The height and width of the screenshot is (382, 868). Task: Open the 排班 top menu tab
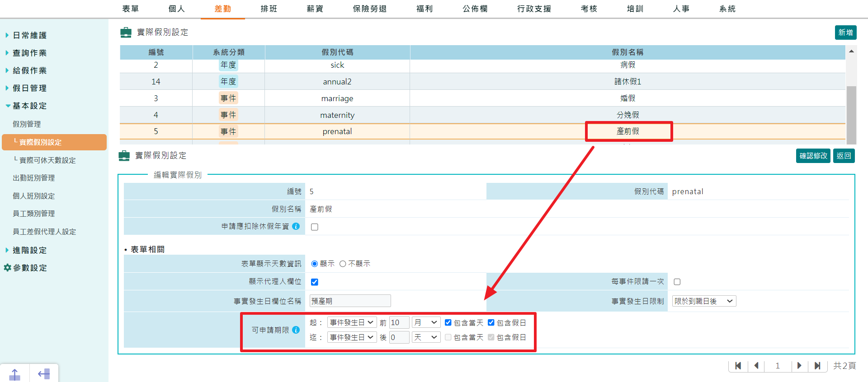pyautogui.click(x=269, y=9)
